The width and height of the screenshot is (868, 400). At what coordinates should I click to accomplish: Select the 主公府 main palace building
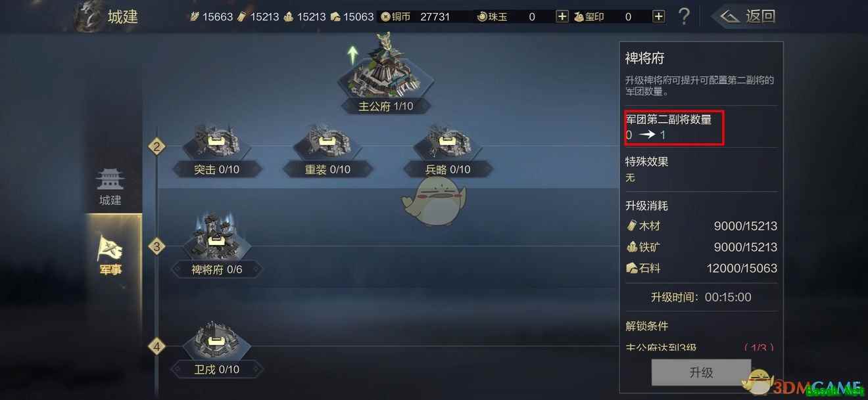(385, 74)
